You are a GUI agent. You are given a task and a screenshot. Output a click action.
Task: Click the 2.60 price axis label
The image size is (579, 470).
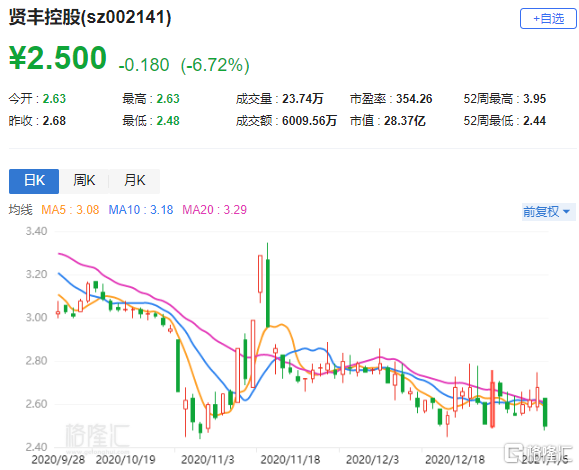tap(36, 404)
